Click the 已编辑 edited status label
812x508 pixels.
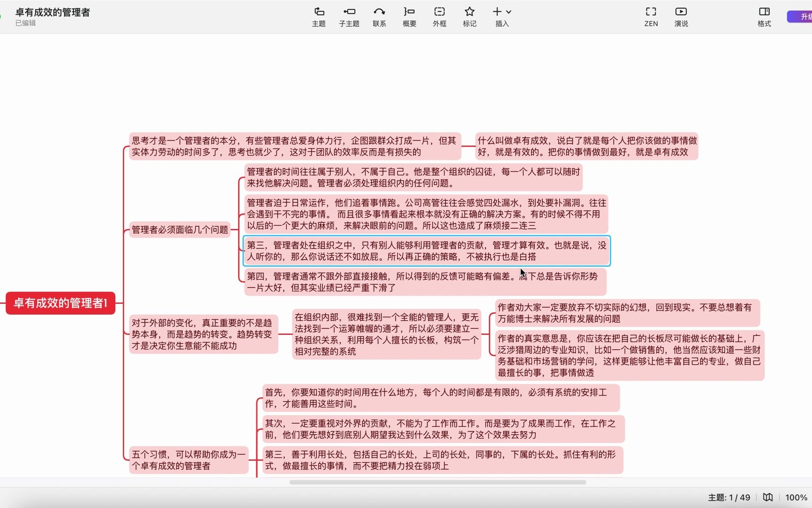coord(25,23)
